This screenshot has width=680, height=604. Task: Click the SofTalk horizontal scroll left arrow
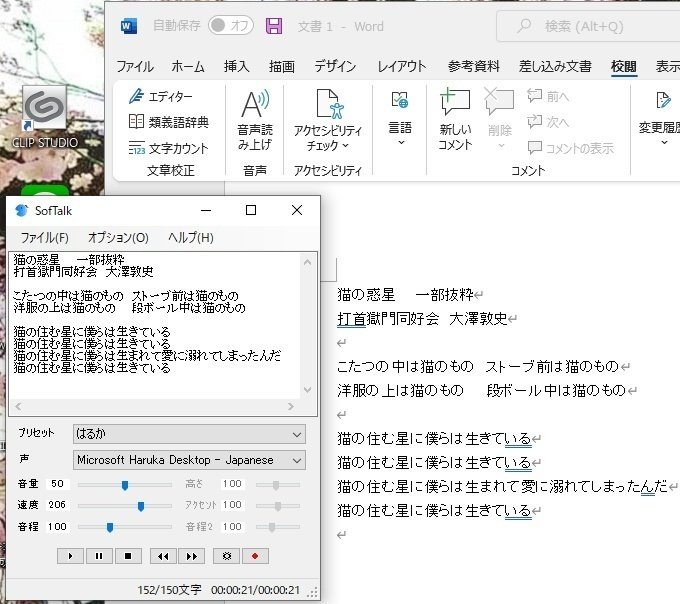18,406
